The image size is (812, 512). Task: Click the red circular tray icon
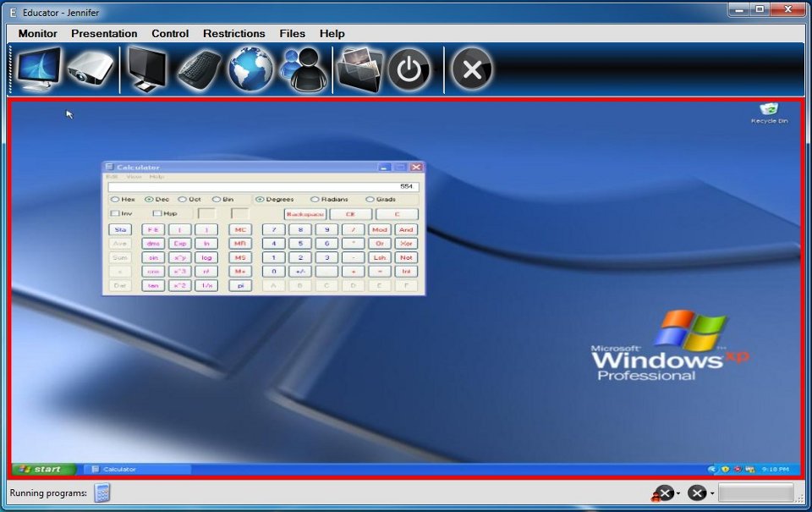pos(738,469)
